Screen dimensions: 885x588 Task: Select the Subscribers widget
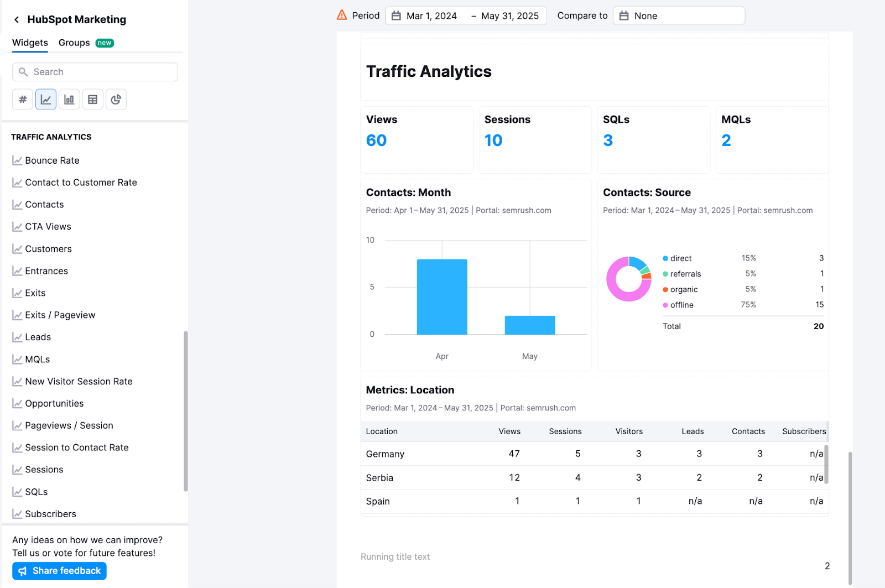point(50,514)
